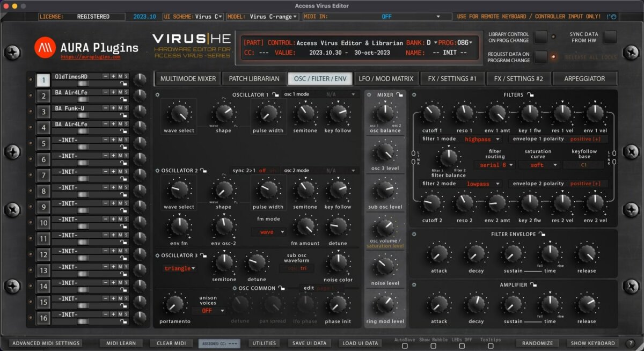Toggle the sync 2>1 off/on switch
Screen dimensions: 644x351
point(267,171)
